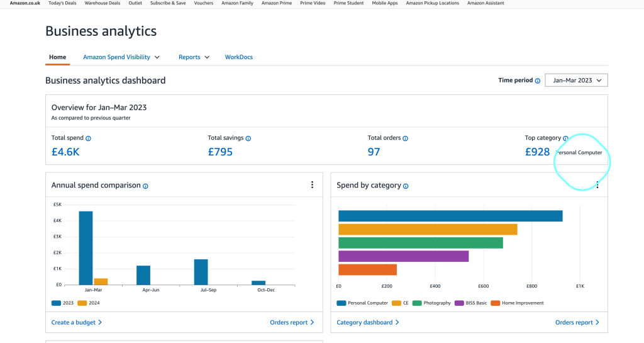Click the blue 2023 legend swatch
Image resolution: width=644 pixels, height=343 pixels.
pos(56,303)
